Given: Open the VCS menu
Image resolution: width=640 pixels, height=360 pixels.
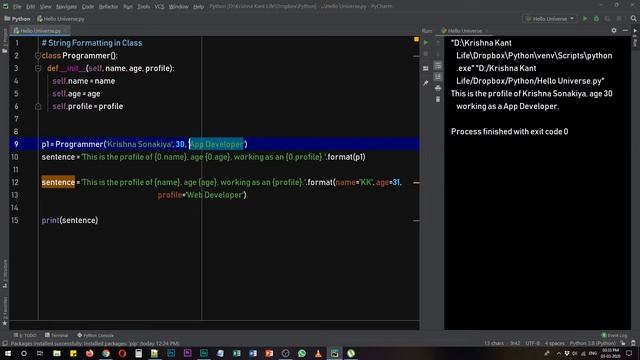Looking at the screenshot, I should pyautogui.click(x=159, y=7).
